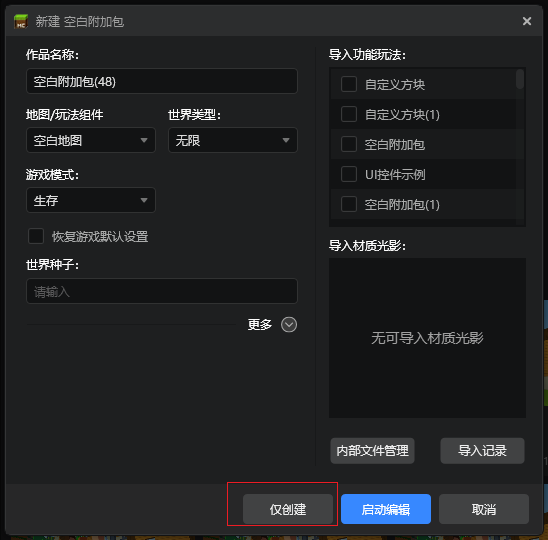Click the 取消 button

click(x=484, y=509)
